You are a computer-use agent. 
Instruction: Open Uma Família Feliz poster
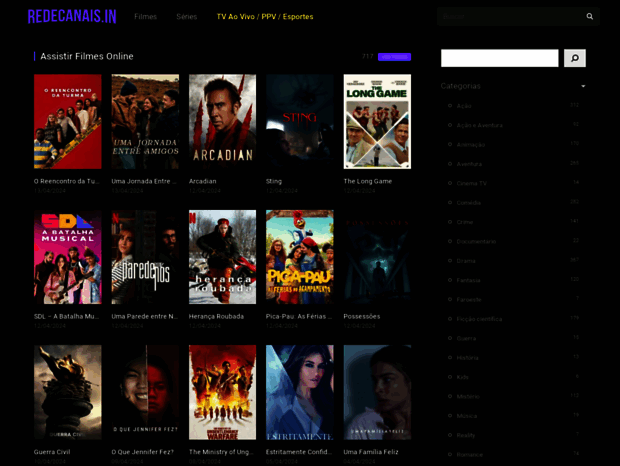click(377, 392)
